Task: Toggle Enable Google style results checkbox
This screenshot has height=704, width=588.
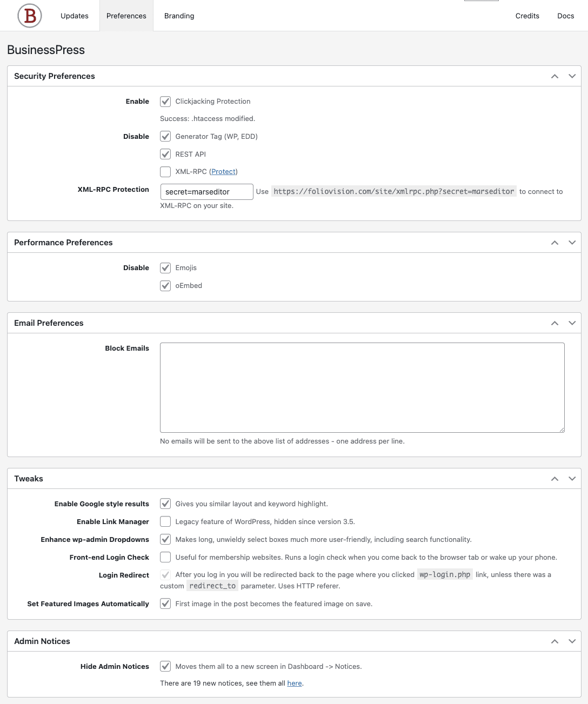Action: pyautogui.click(x=165, y=504)
